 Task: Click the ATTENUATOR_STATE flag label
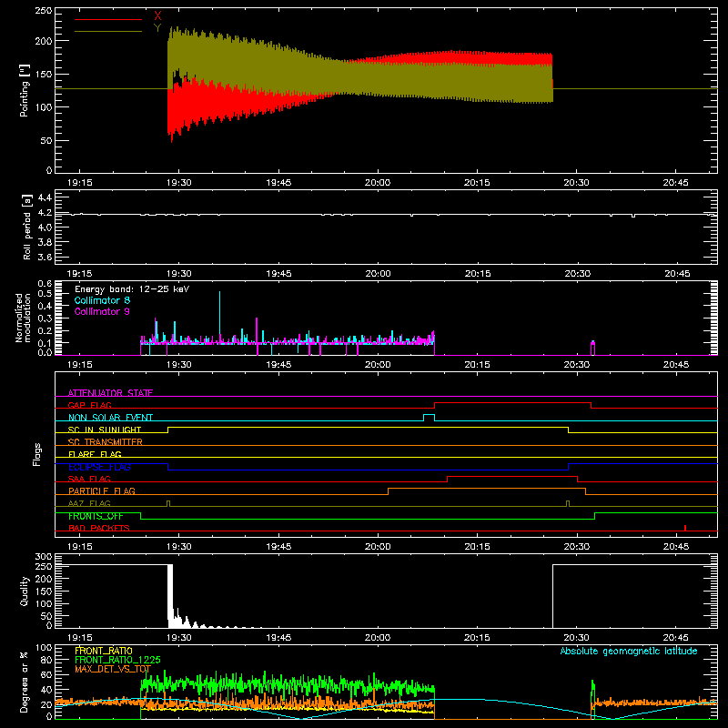110,393
